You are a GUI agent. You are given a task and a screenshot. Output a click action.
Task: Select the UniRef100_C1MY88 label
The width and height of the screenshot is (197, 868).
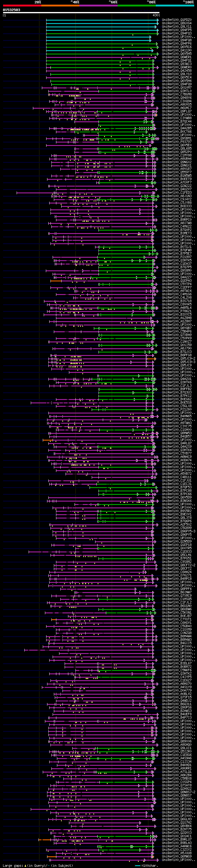click(x=177, y=155)
